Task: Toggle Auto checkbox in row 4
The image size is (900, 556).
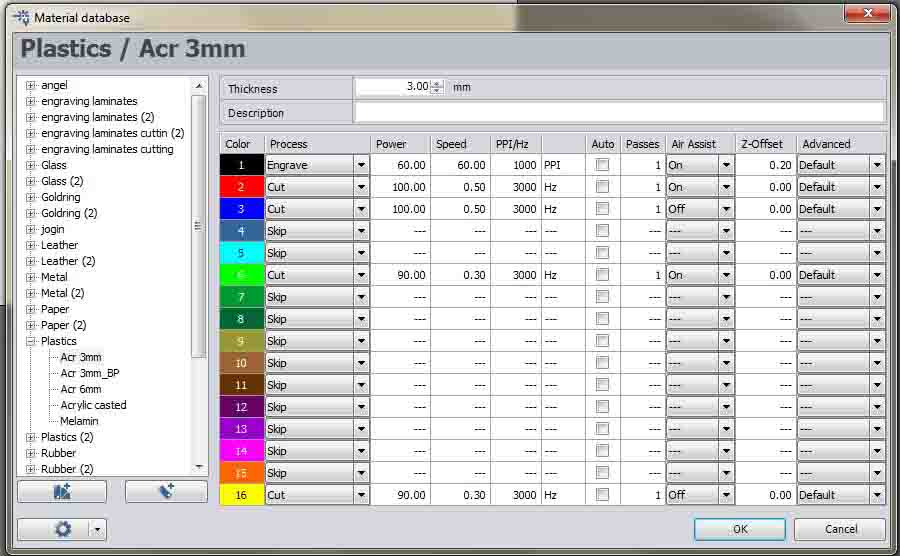Action: 602,231
